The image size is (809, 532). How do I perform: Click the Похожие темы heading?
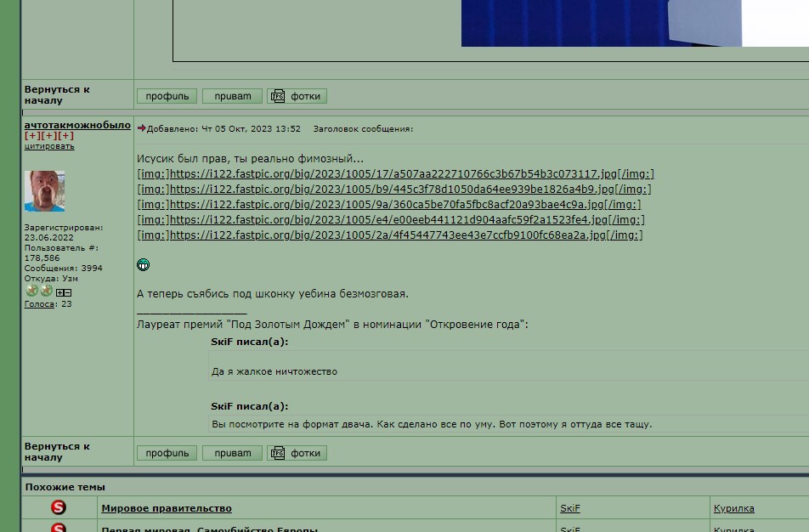point(65,487)
